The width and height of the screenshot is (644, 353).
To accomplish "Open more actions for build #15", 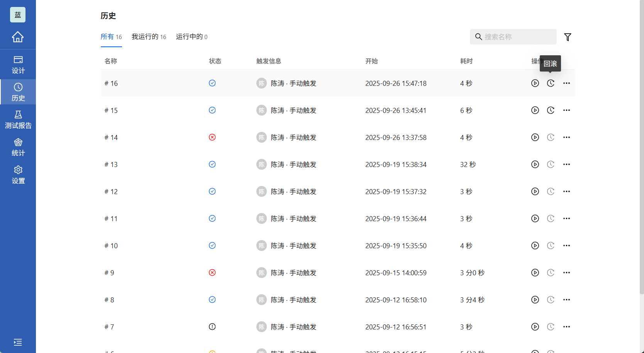I will [566, 110].
